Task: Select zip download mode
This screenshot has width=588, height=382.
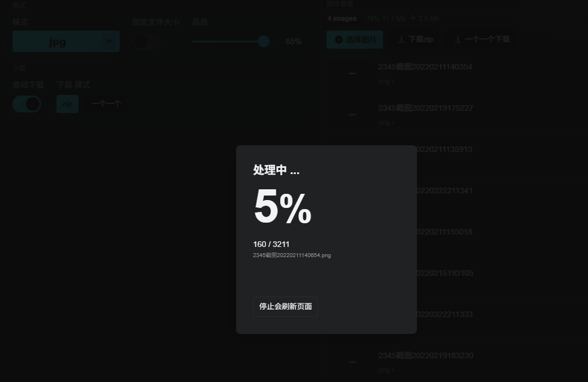Action: pyautogui.click(x=68, y=104)
